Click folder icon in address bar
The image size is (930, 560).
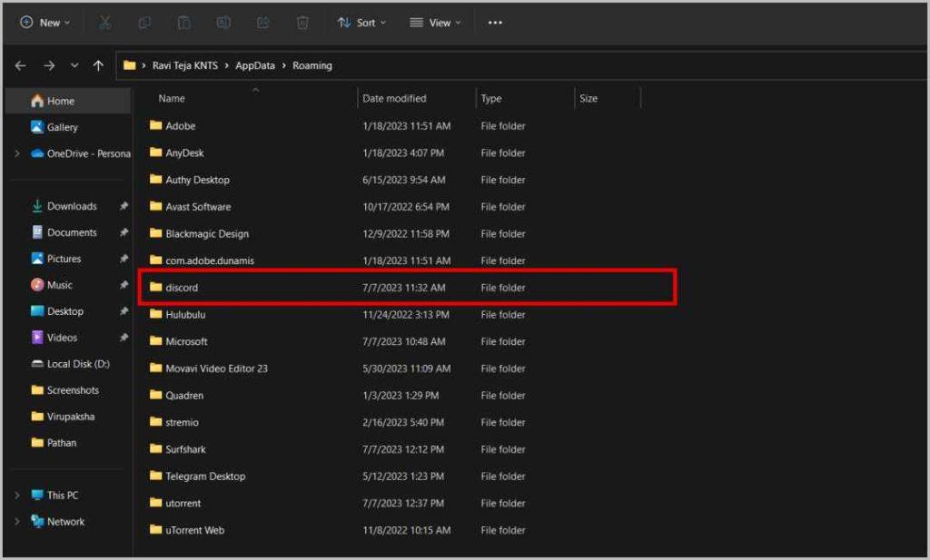click(129, 65)
